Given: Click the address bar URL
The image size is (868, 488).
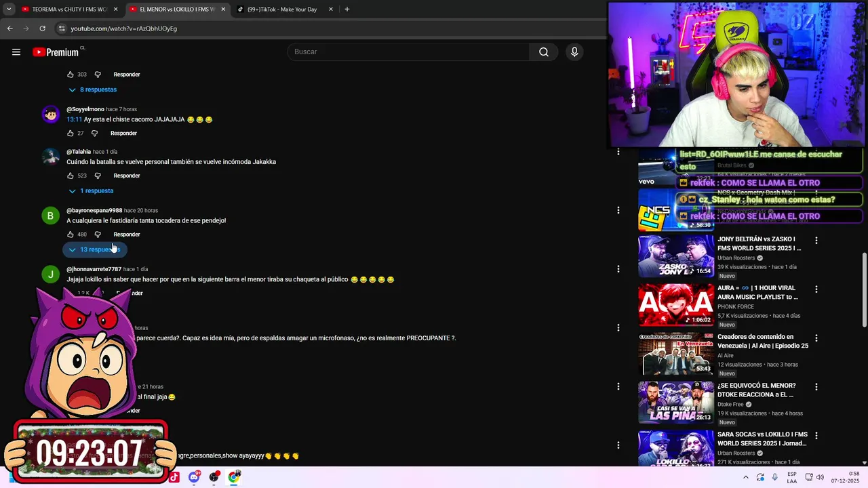Looking at the screenshot, I should pos(123,28).
